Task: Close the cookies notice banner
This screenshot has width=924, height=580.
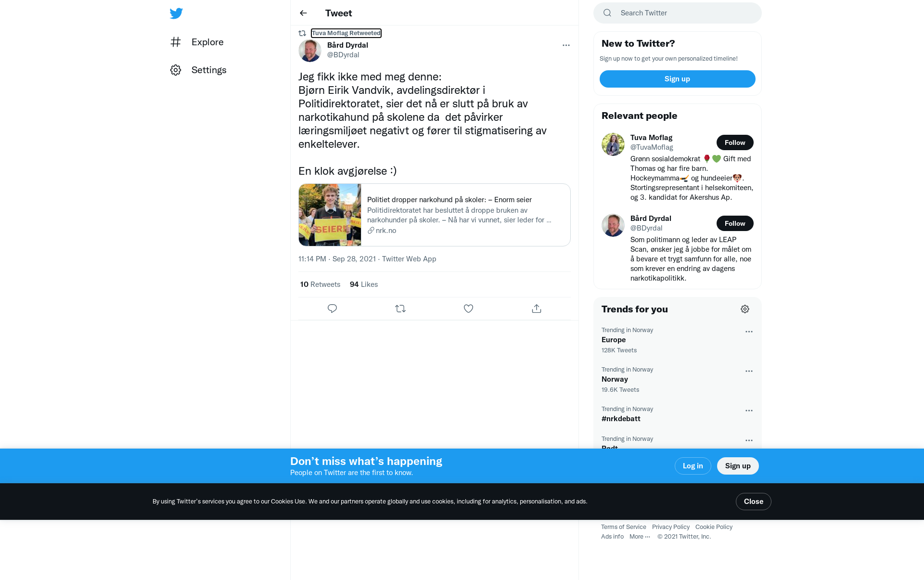Action: [x=753, y=502]
